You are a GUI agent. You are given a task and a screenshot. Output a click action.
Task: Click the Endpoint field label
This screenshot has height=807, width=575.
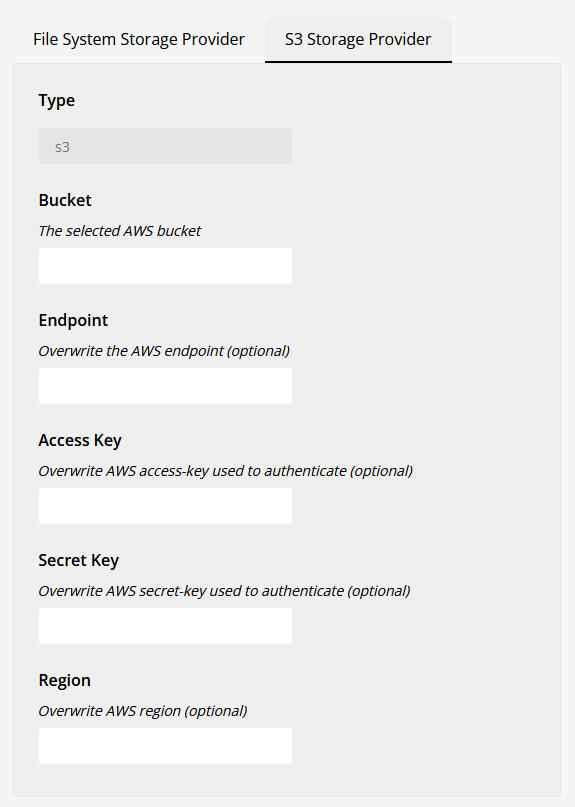pos(73,320)
